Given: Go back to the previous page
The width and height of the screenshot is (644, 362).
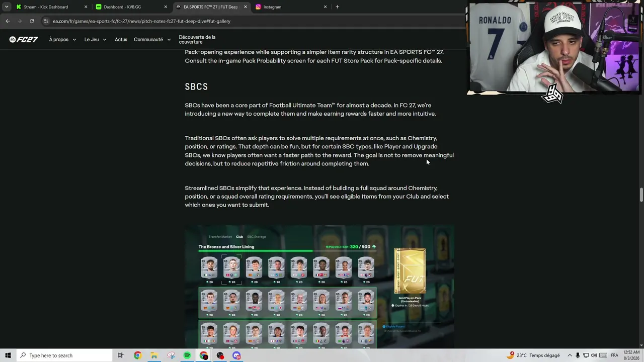Looking at the screenshot, I should 8,21.
